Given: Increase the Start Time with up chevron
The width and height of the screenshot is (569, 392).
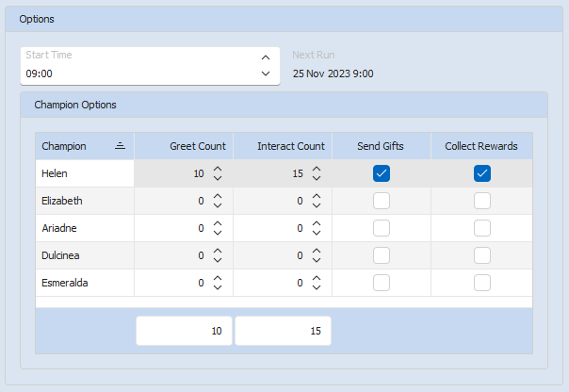Looking at the screenshot, I should pos(266,57).
